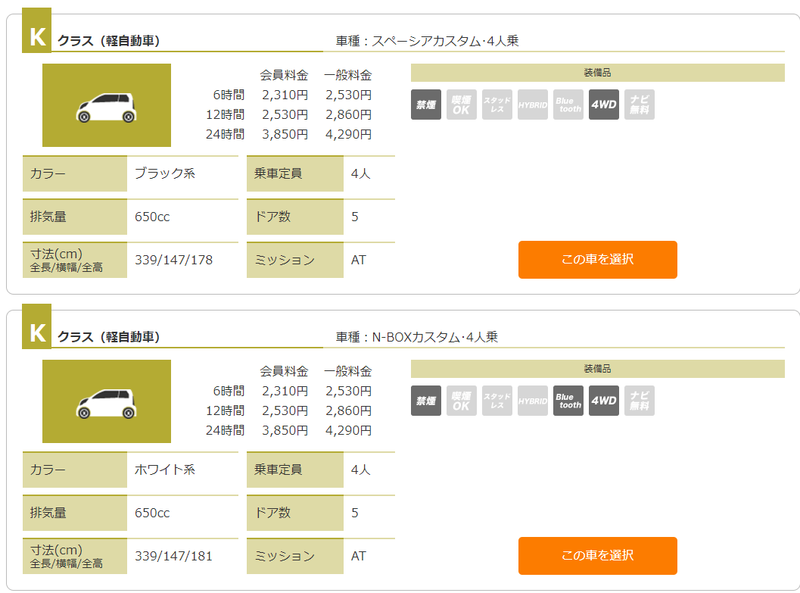
Task: Click the 寸法(cm) label on the N-BOXカスタム card
Action: coord(74,556)
